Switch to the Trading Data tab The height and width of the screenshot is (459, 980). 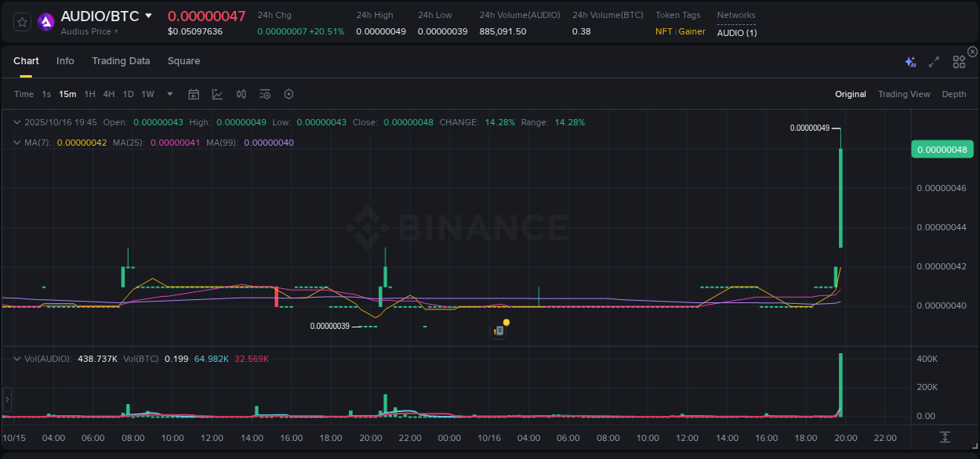pyautogui.click(x=121, y=60)
